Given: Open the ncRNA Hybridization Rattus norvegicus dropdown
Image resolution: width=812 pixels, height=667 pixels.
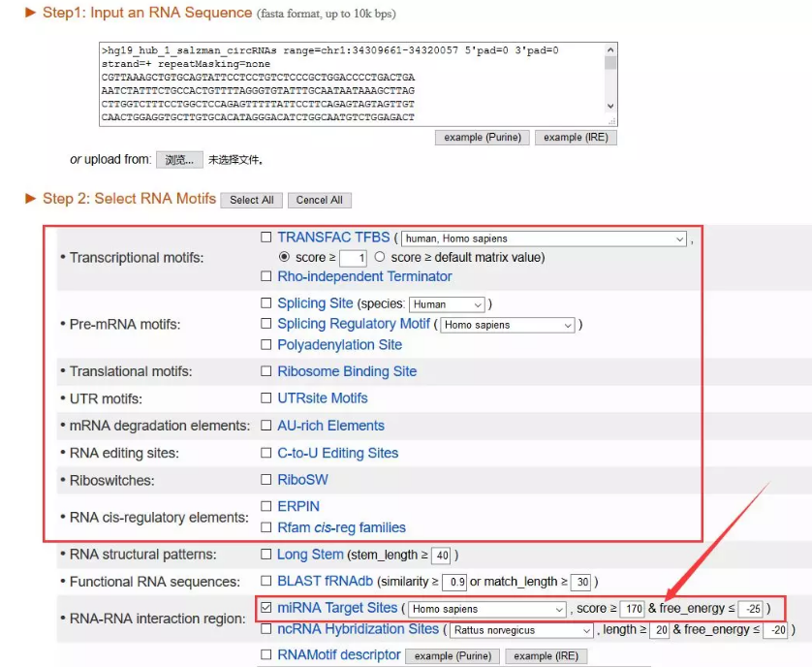Looking at the screenshot, I should (x=521, y=630).
